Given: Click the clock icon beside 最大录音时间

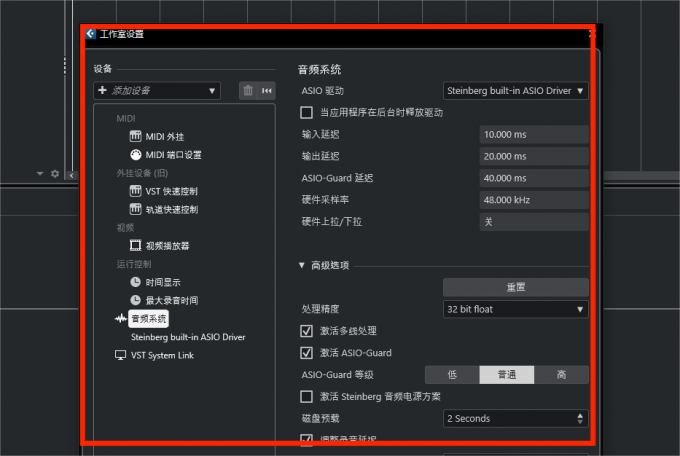Looking at the screenshot, I should tap(136, 300).
